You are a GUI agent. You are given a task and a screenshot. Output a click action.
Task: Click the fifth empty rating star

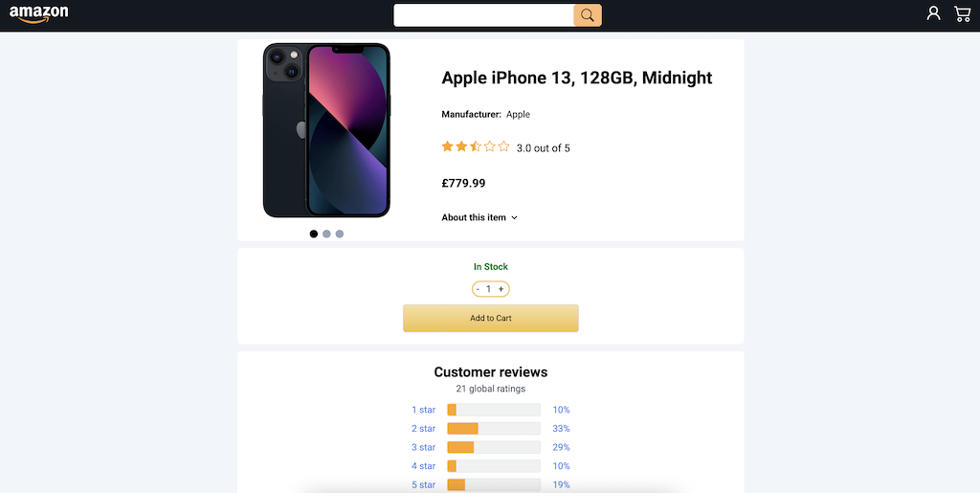coord(503,146)
